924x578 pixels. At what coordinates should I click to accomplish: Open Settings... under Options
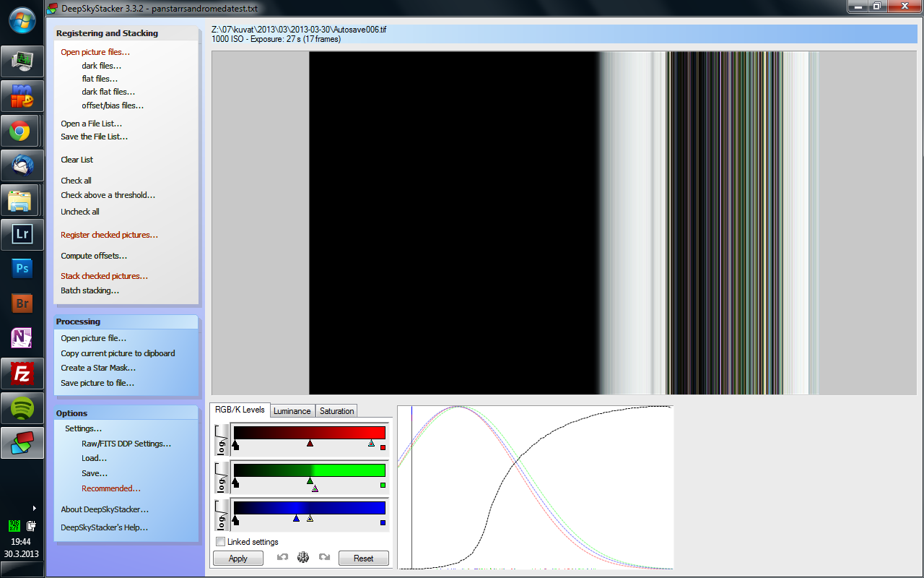[x=84, y=428]
